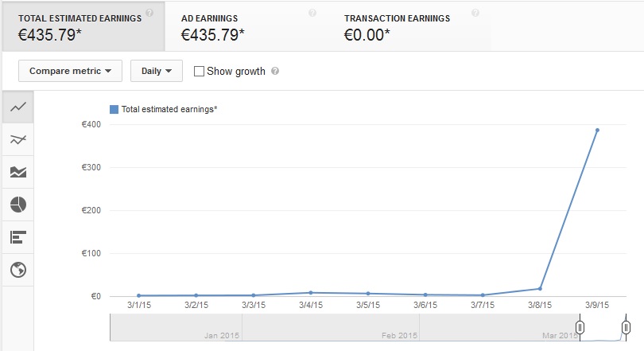Click the Total estimated earnings legend swatch
Image resolution: width=644 pixels, height=351 pixels.
tap(114, 109)
